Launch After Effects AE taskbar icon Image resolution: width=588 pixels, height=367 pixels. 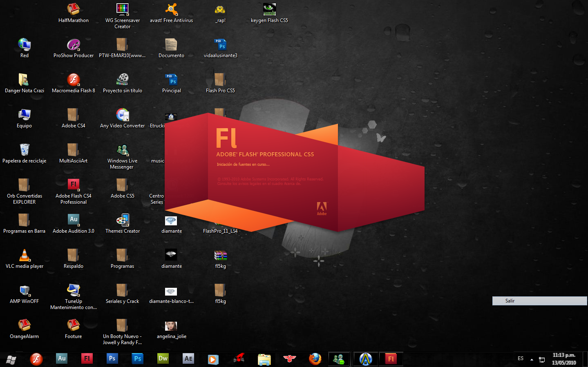click(188, 358)
